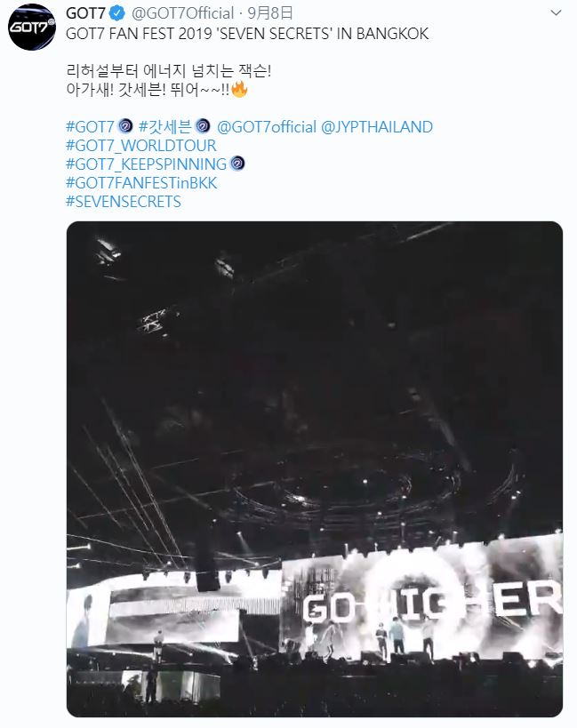
Task: Expand the tweet options chevron
Action: click(556, 13)
